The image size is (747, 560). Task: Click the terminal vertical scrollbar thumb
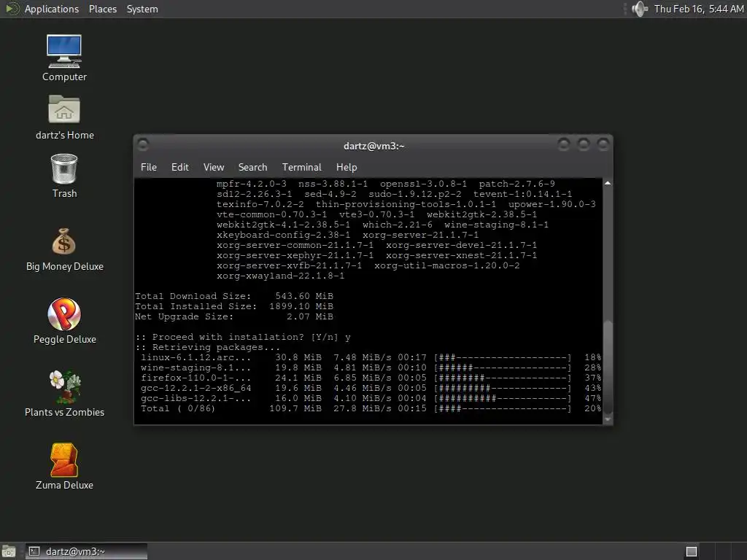coord(608,366)
